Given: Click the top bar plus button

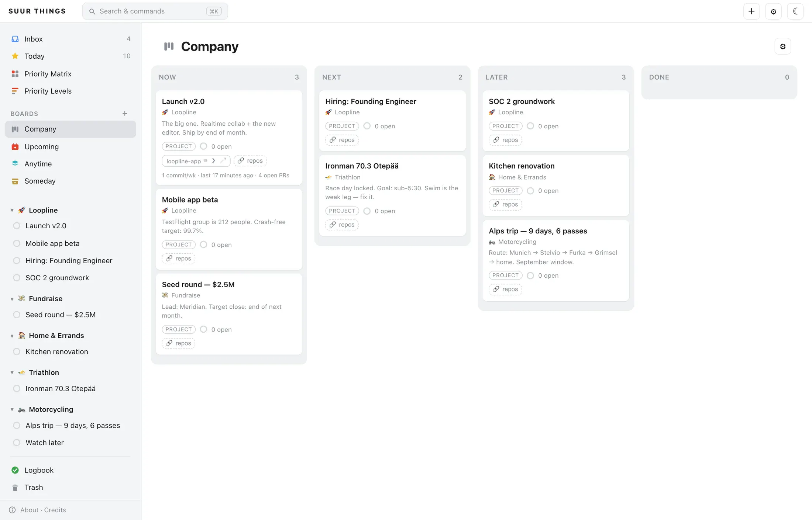Looking at the screenshot, I should (x=751, y=11).
